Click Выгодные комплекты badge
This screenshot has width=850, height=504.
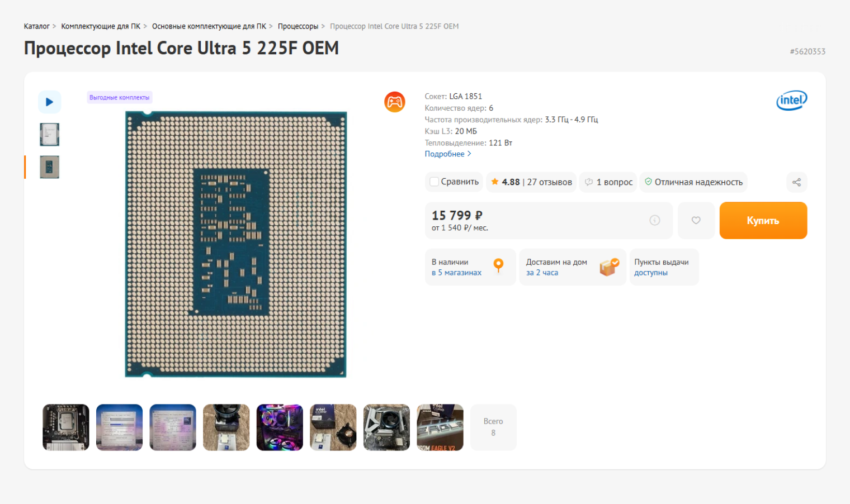(120, 97)
